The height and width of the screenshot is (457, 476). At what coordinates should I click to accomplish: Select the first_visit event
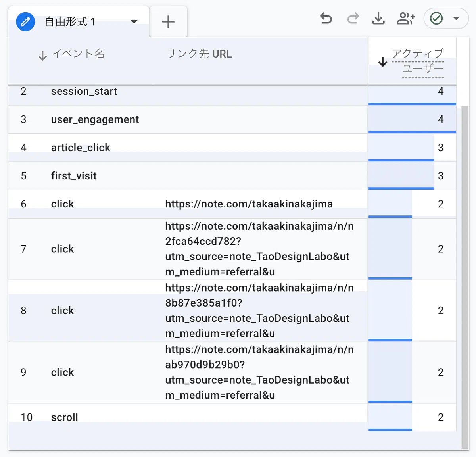pos(74,176)
